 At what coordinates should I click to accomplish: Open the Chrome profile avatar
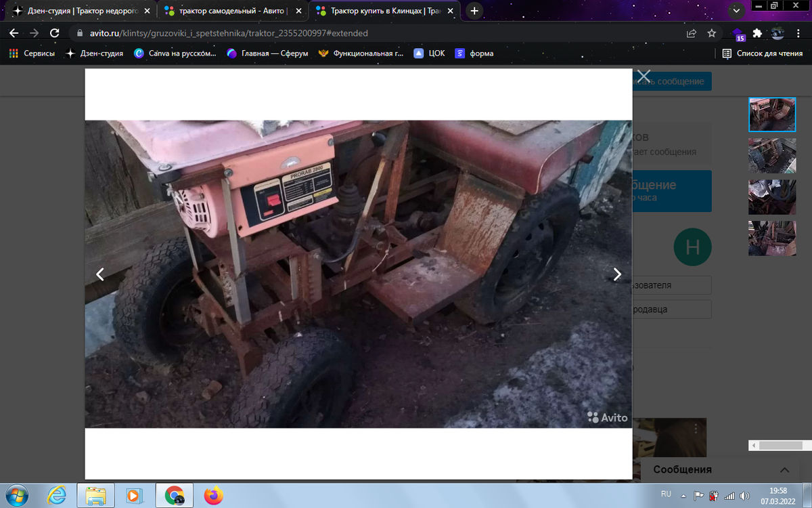(x=778, y=33)
